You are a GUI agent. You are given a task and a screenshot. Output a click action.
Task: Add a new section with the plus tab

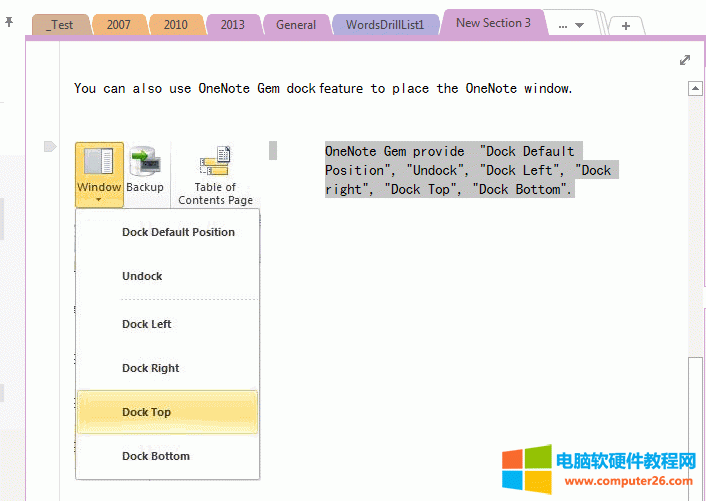click(625, 26)
